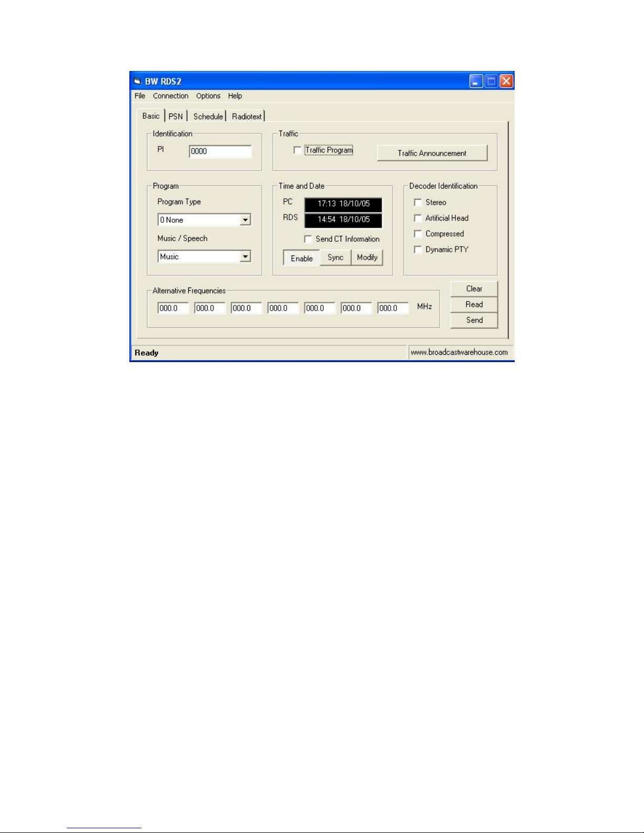
Task: Click the Sync time button
Action: pyautogui.click(x=335, y=258)
